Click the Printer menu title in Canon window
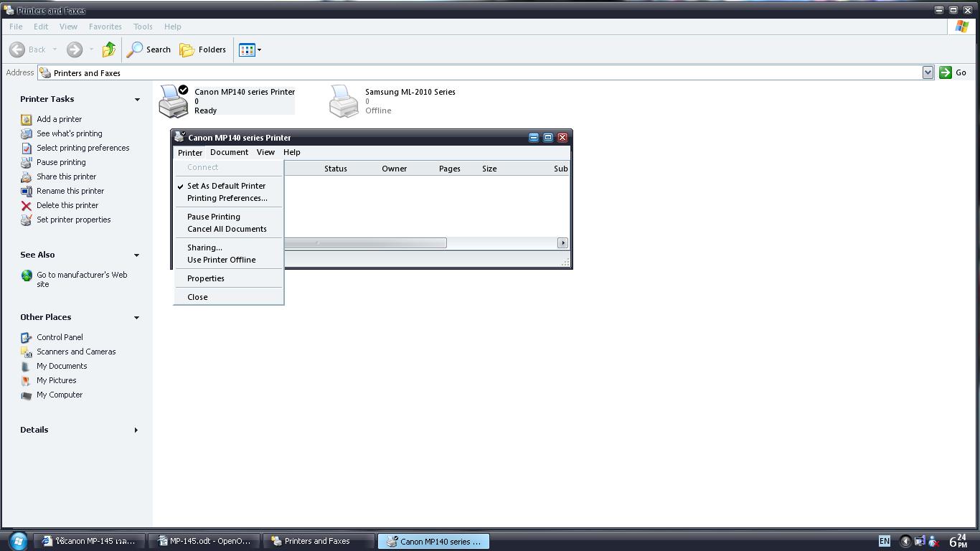Screen dimensions: 980x551 pyautogui.click(x=190, y=152)
